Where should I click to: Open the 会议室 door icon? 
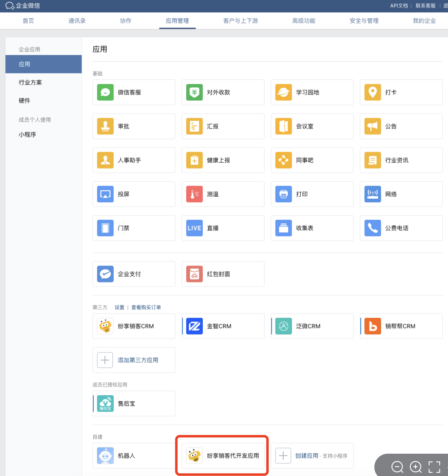(283, 126)
